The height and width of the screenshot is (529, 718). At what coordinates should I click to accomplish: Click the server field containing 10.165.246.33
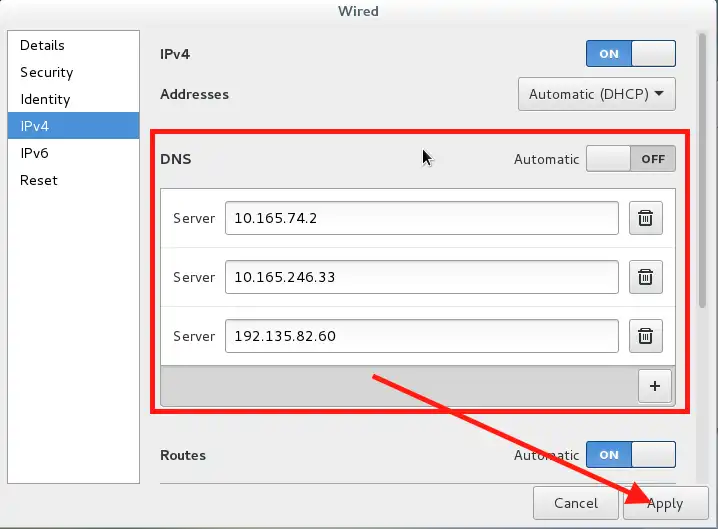422,277
